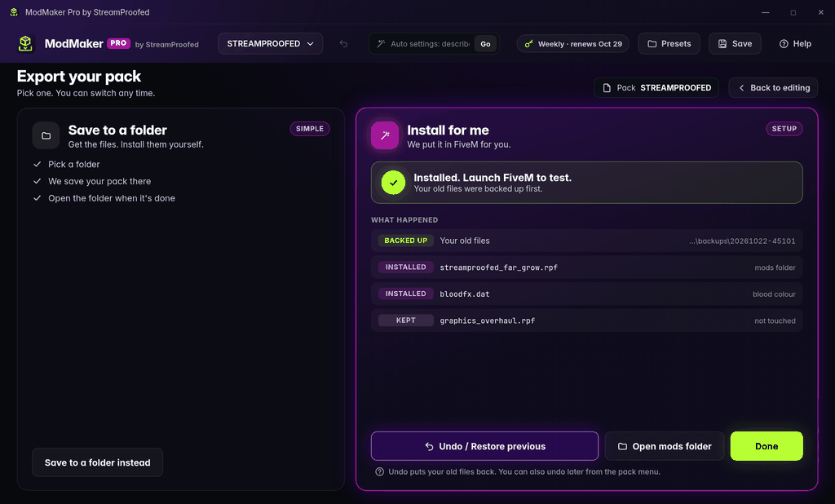Select the graphics_overhaul.rpf file row
Viewport: 835px width, 504px height.
tap(587, 321)
